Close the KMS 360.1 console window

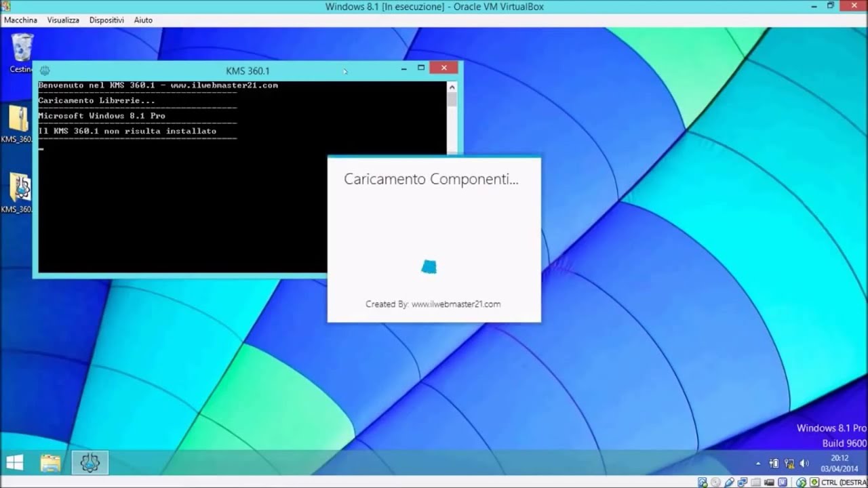click(443, 68)
